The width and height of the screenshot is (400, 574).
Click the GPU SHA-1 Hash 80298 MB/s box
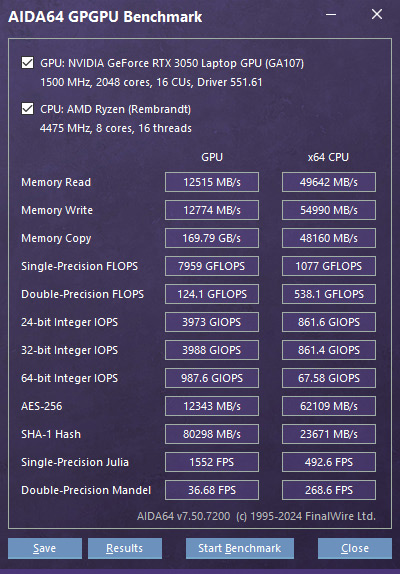212,434
